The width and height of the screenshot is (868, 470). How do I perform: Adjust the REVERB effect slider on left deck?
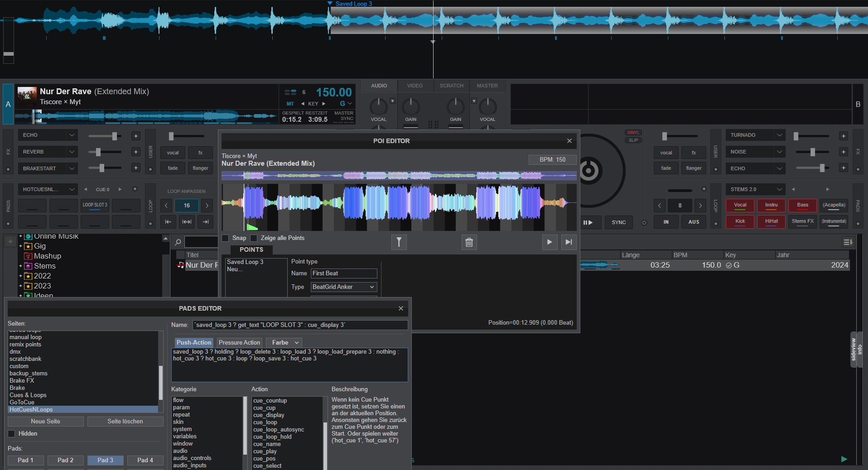pos(98,152)
